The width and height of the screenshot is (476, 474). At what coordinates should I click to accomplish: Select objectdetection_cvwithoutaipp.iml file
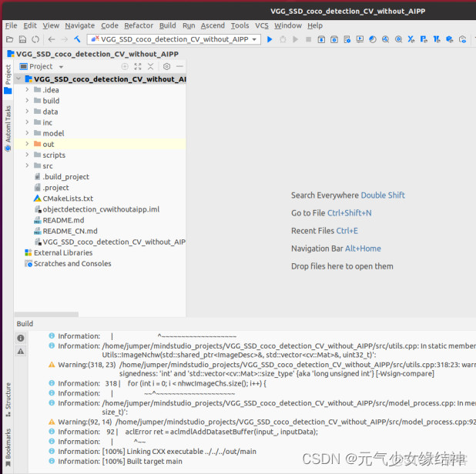pyautogui.click(x=101, y=209)
